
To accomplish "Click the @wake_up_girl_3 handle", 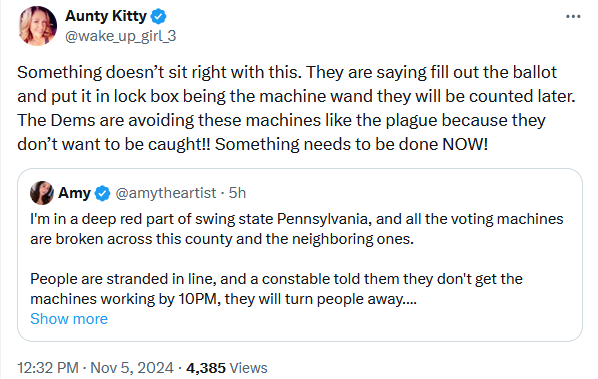I will [x=121, y=36].
